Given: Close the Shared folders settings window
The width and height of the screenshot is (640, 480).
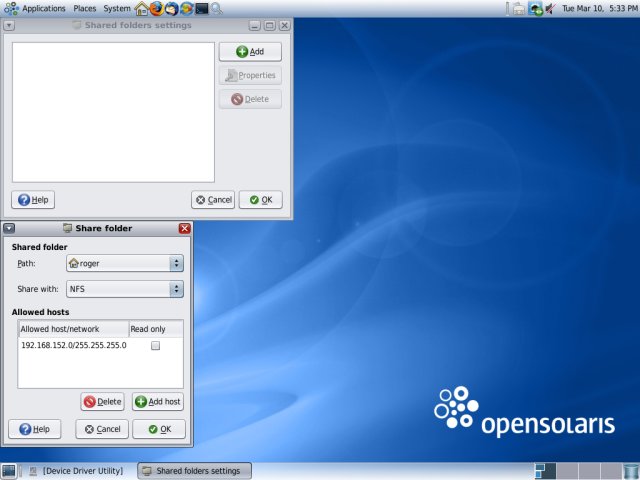Looking at the screenshot, I should tap(285, 26).
